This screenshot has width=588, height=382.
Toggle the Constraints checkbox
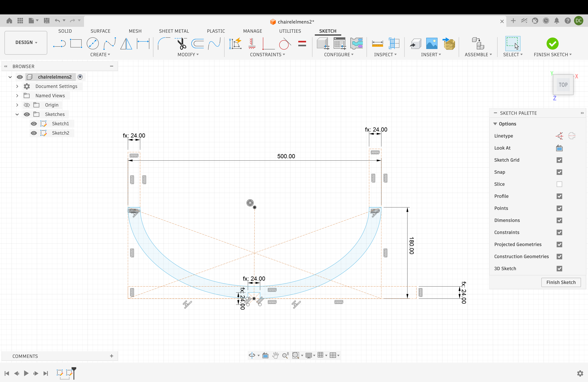coord(559,232)
